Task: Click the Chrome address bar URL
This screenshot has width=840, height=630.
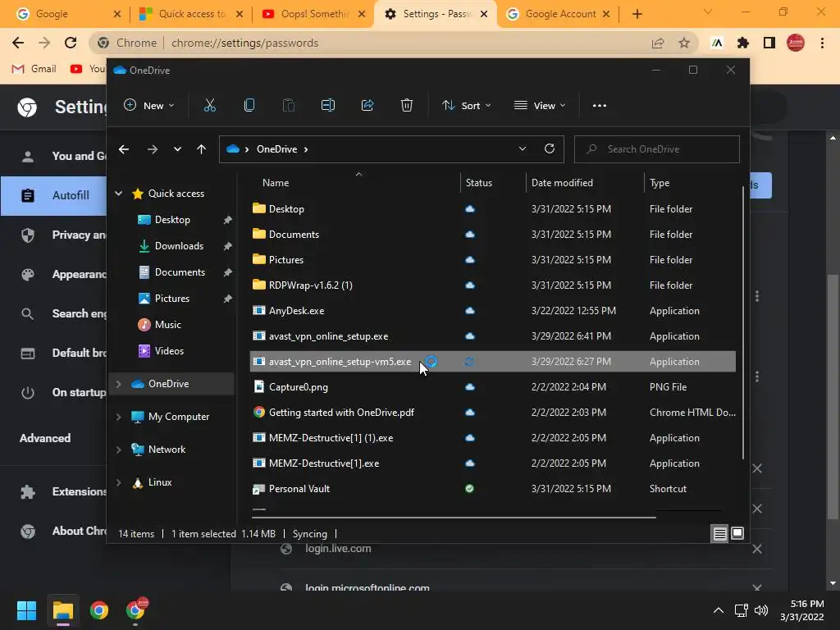Action: (x=244, y=43)
